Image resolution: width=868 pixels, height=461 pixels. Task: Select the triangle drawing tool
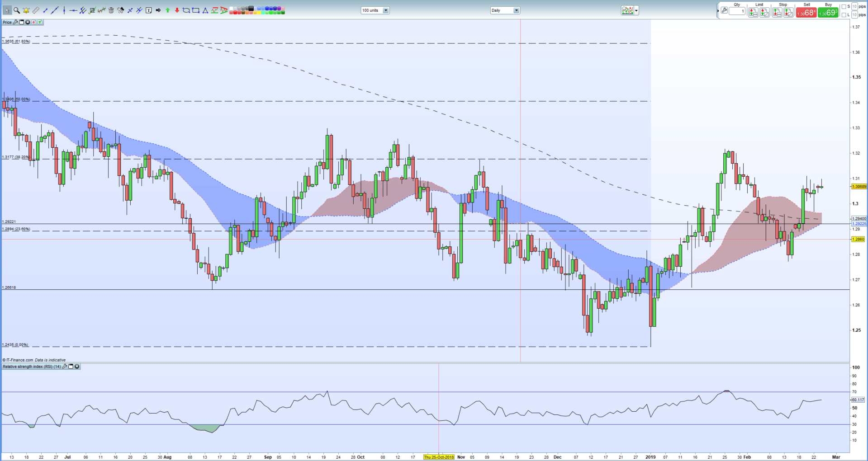[x=205, y=10]
